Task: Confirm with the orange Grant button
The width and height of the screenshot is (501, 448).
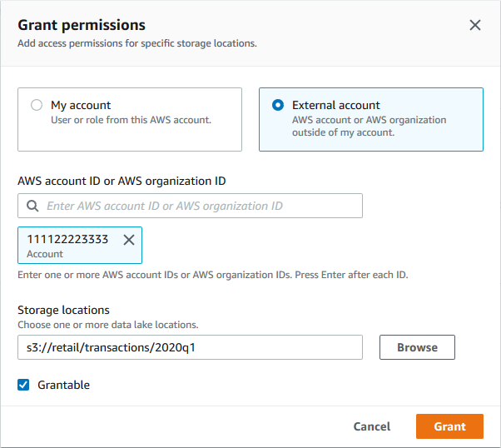Action: [449, 426]
